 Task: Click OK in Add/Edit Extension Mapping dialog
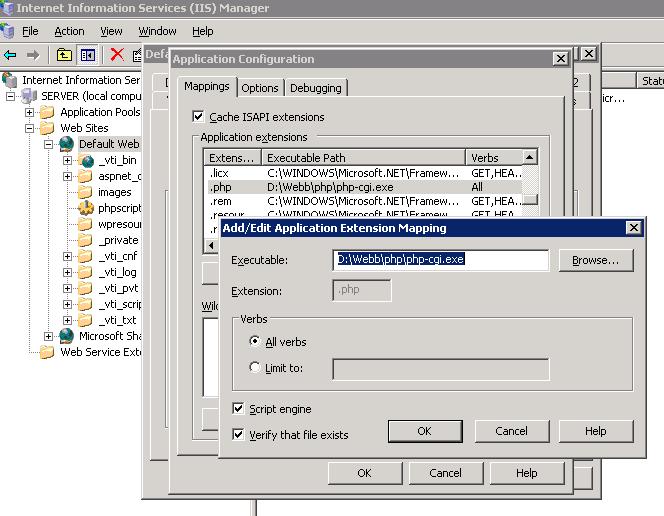[425, 431]
